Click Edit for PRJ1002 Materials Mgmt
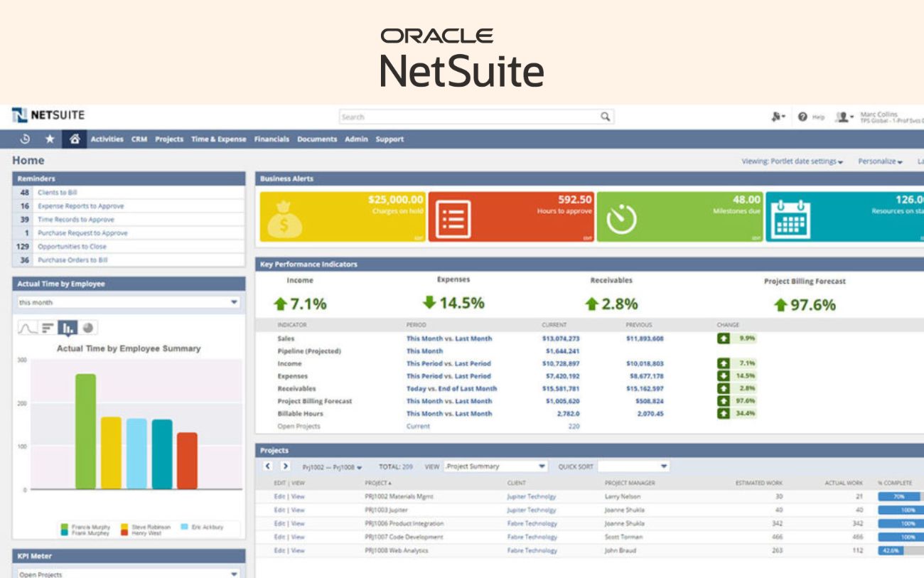Viewport: 924px width, 578px height. click(x=279, y=496)
